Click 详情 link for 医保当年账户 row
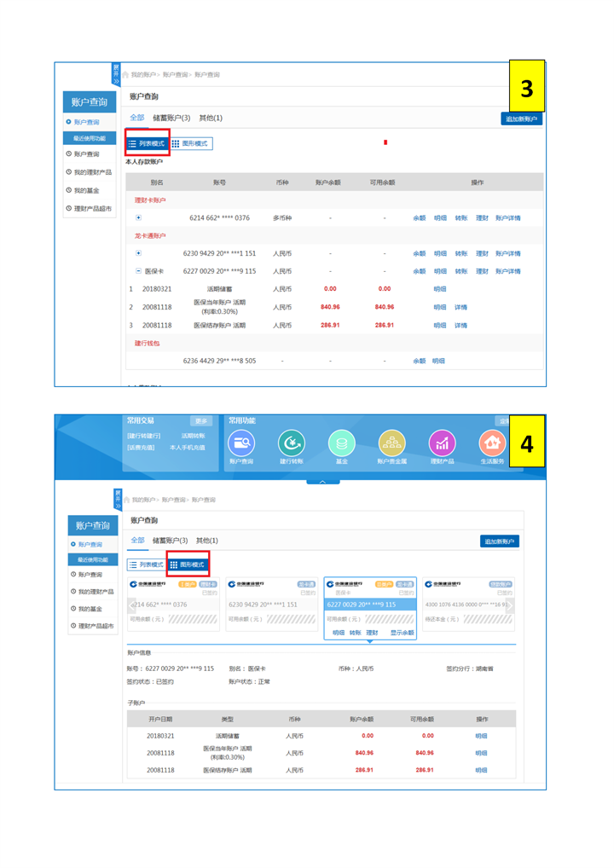 pos(460,307)
